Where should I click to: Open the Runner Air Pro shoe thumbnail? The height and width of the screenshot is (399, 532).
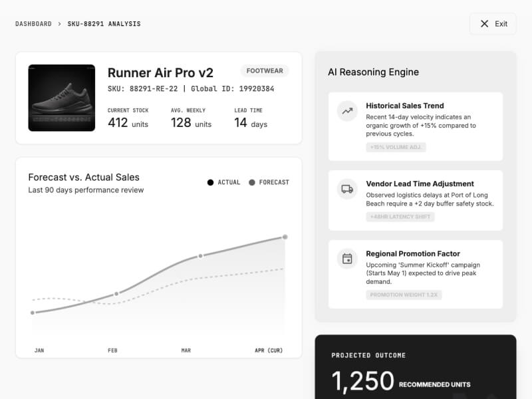62,98
